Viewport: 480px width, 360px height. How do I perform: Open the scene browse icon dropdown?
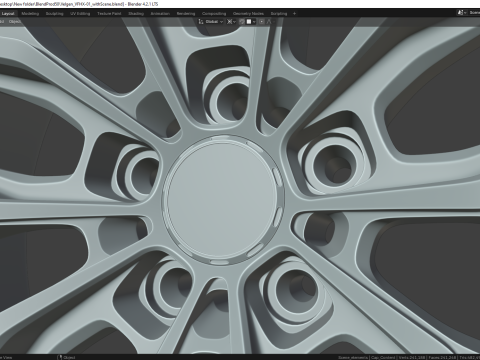pyautogui.click(x=462, y=13)
